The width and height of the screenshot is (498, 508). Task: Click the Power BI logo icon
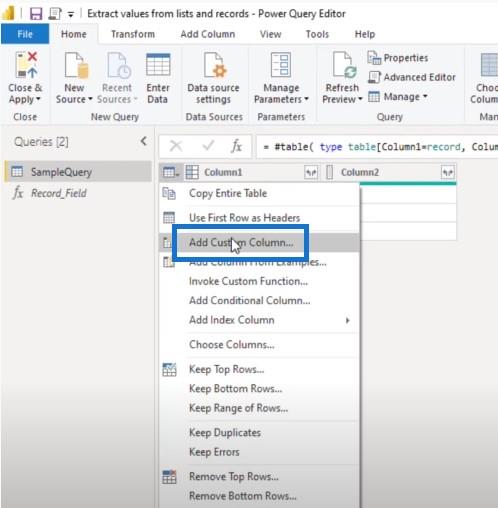(9, 13)
